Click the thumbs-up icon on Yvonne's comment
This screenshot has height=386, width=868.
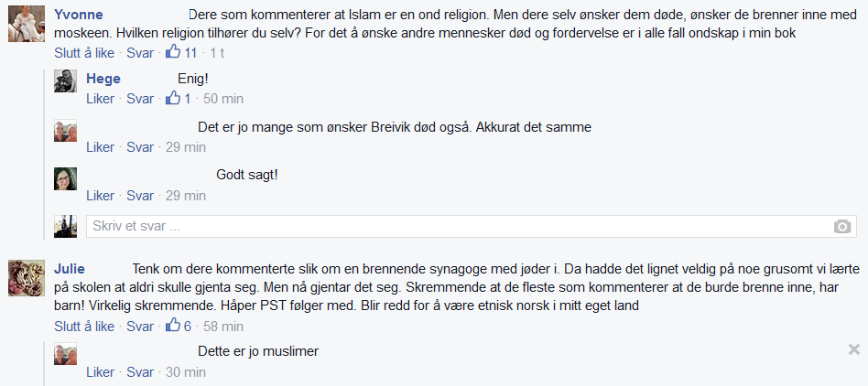(173, 53)
